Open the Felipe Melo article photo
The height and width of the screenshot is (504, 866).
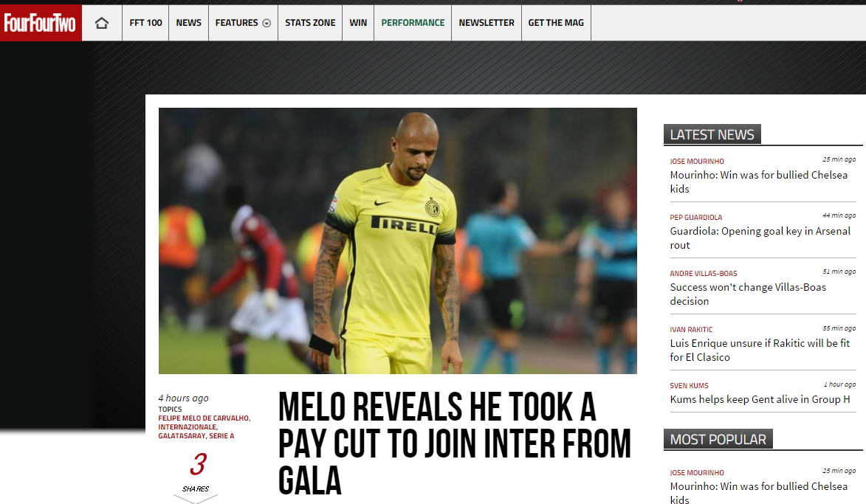398,241
